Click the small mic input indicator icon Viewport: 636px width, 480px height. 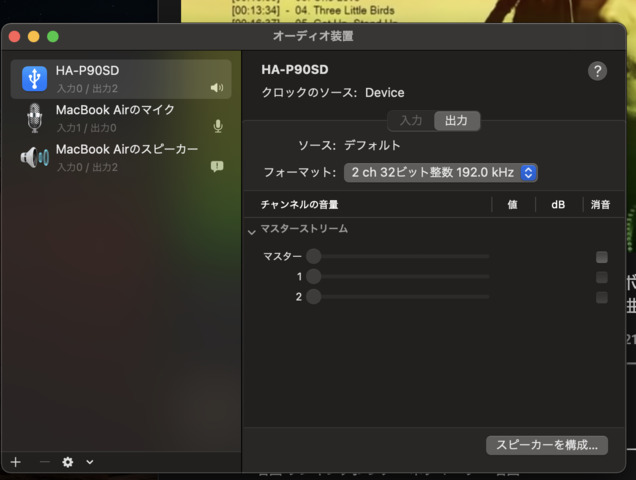218,126
